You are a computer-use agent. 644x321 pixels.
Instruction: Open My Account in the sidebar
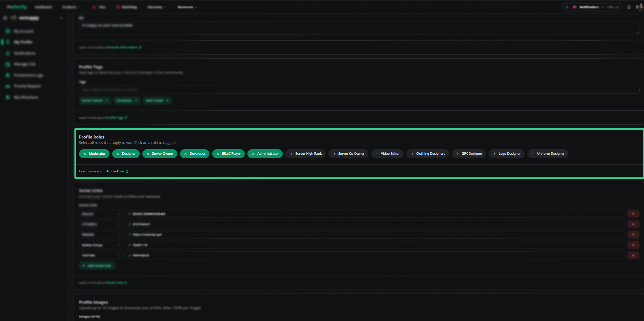[24, 31]
